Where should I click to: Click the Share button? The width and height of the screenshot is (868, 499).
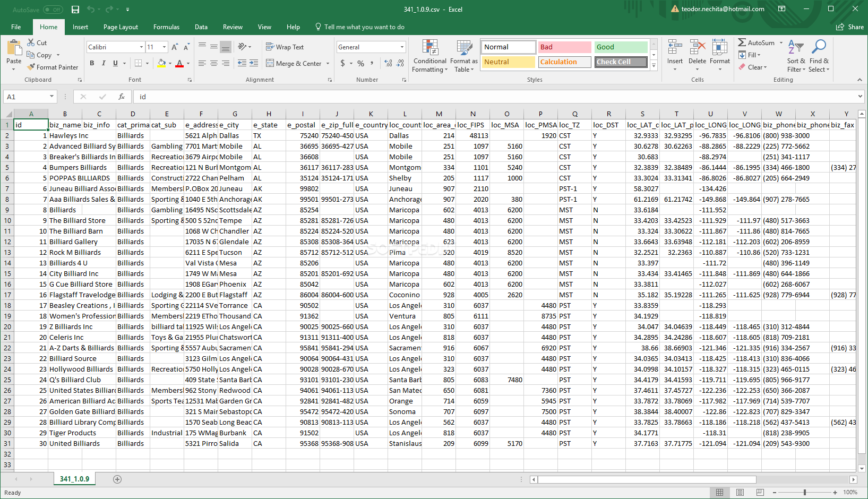tap(850, 27)
